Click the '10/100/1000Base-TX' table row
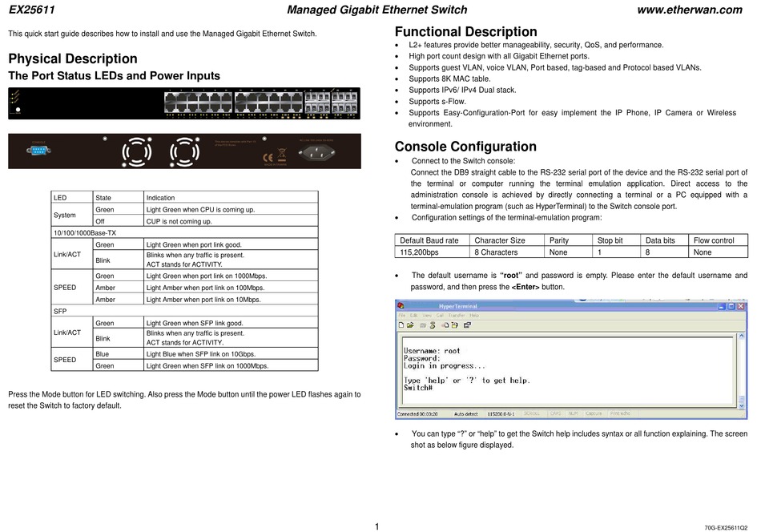761x532 pixels. (184, 233)
